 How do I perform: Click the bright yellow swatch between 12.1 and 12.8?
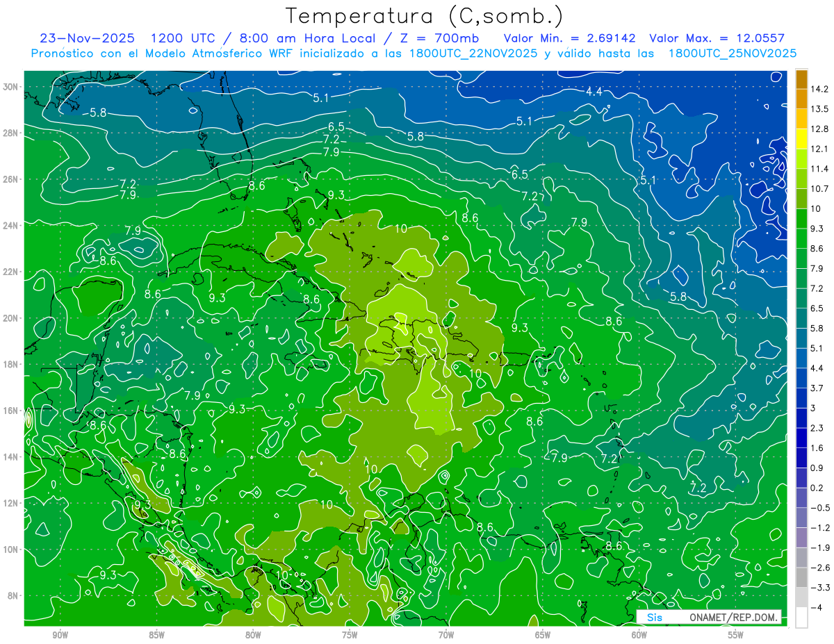801,139
